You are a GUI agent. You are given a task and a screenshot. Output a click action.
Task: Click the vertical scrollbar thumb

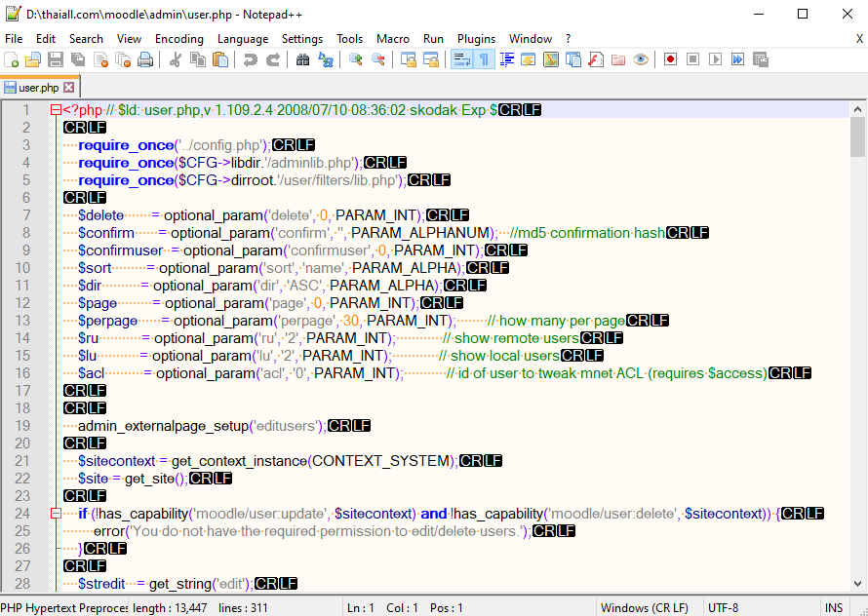(858, 136)
